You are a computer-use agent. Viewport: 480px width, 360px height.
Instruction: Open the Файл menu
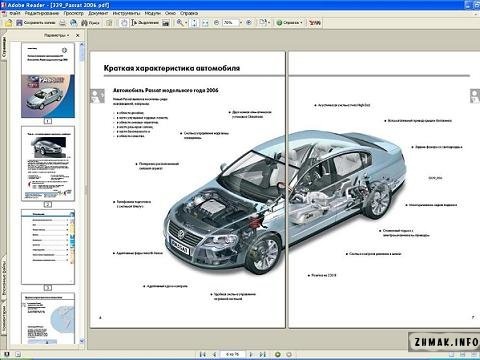(x=15, y=13)
